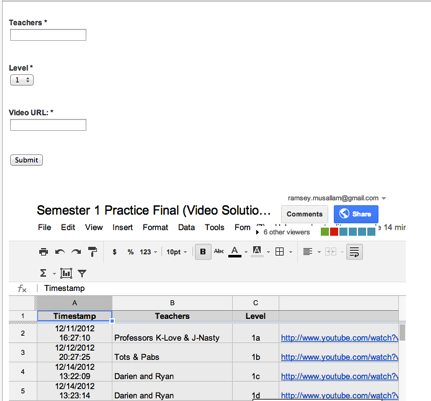Open the Level dropdown in the form
The image size is (431, 401).
click(22, 80)
